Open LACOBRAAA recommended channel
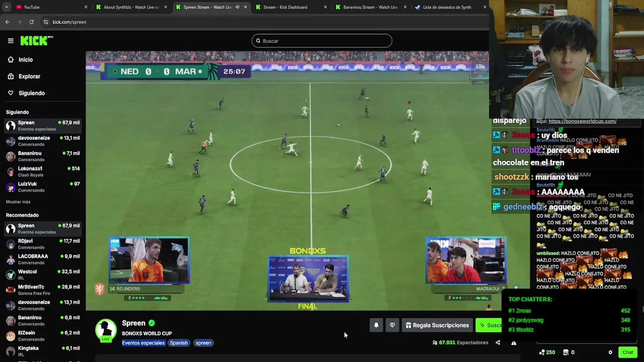Image resolution: width=644 pixels, height=362 pixels. click(42, 259)
